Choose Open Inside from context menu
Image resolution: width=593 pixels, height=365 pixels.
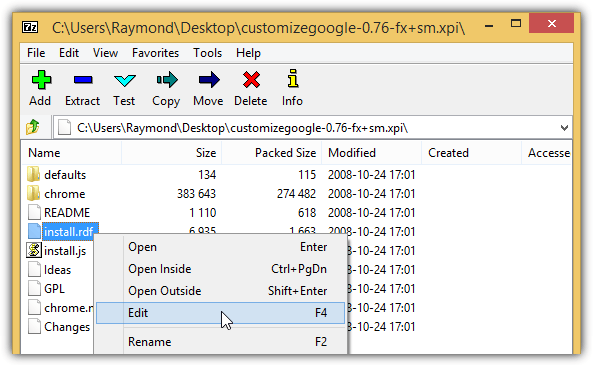coord(220,269)
